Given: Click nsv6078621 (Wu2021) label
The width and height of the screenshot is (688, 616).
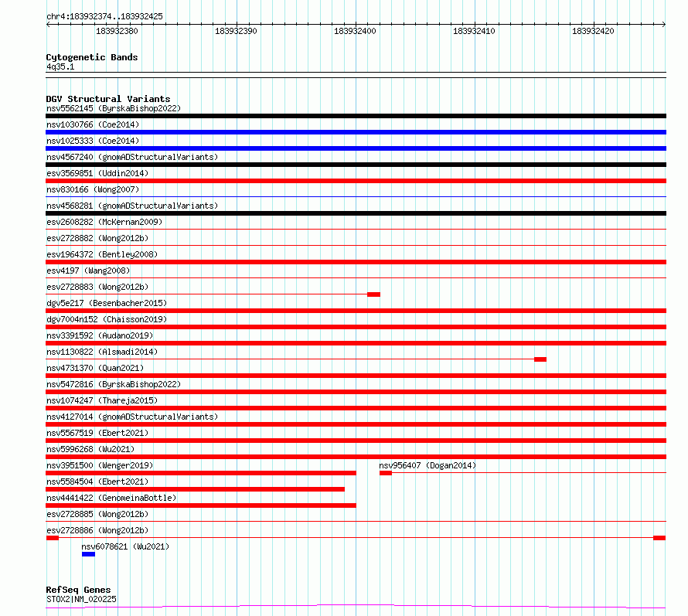Looking at the screenshot, I should pyautogui.click(x=125, y=546).
